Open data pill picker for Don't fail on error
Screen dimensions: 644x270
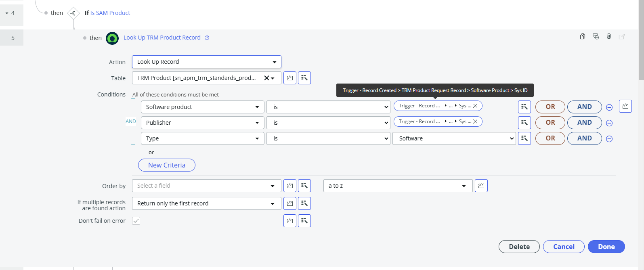click(x=304, y=221)
